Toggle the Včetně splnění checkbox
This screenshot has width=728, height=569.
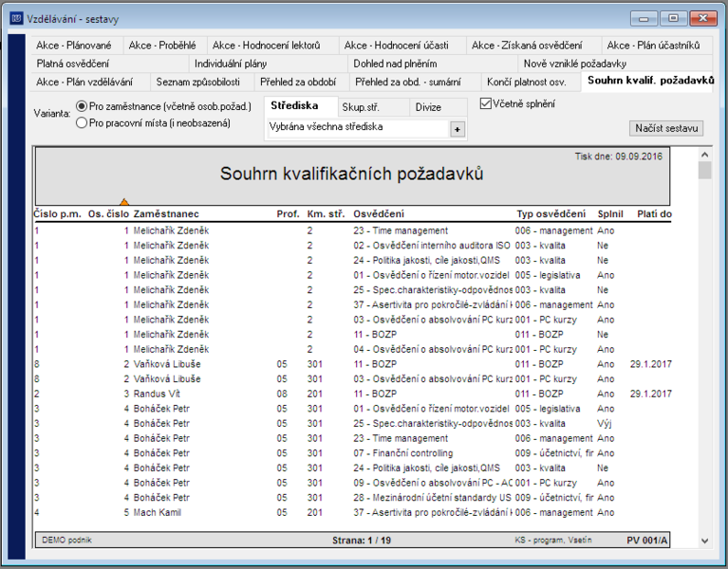coord(486,103)
